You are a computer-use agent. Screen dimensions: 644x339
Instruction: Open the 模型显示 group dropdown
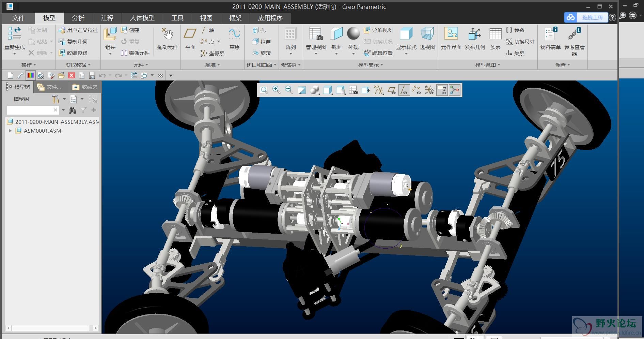[x=371, y=65]
